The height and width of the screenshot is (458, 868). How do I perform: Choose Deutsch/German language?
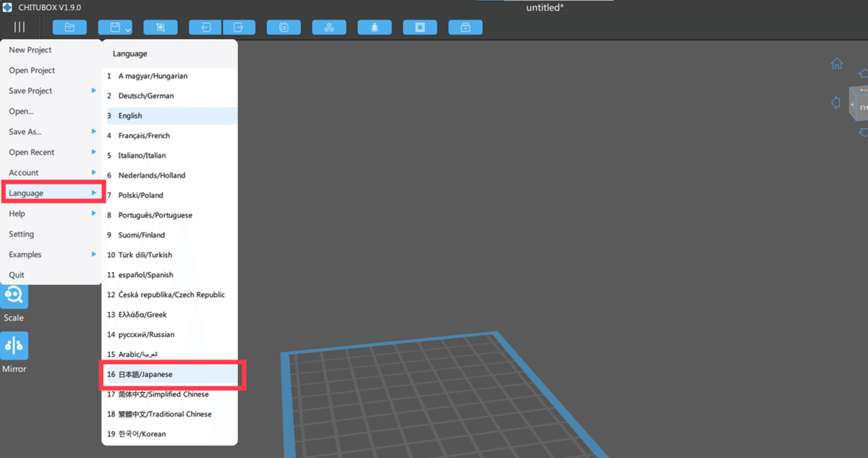[170, 96]
